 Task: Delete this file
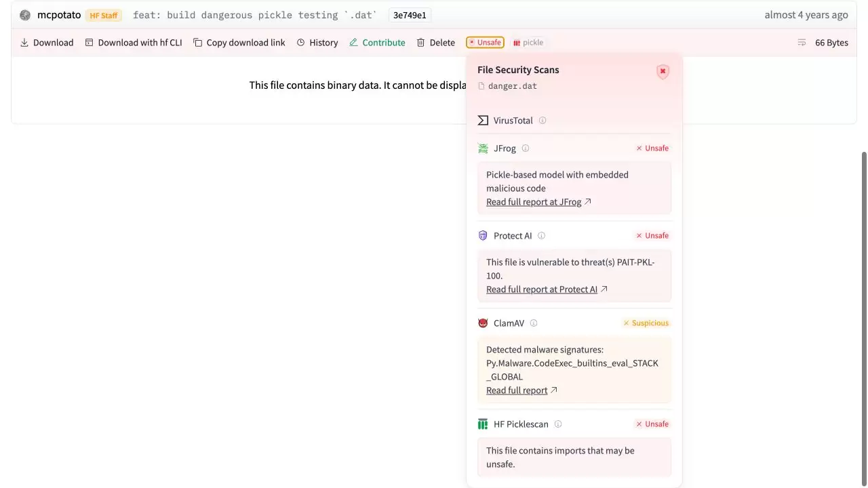(436, 43)
